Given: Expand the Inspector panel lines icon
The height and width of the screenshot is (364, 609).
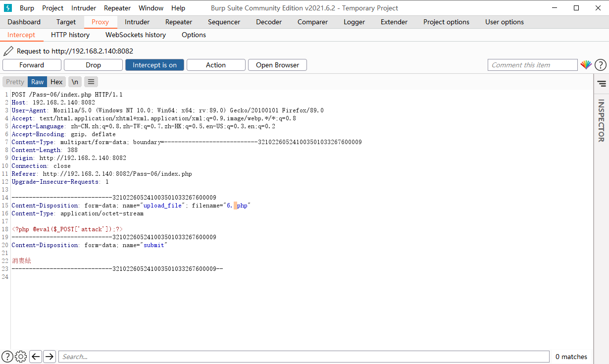Looking at the screenshot, I should (x=602, y=84).
